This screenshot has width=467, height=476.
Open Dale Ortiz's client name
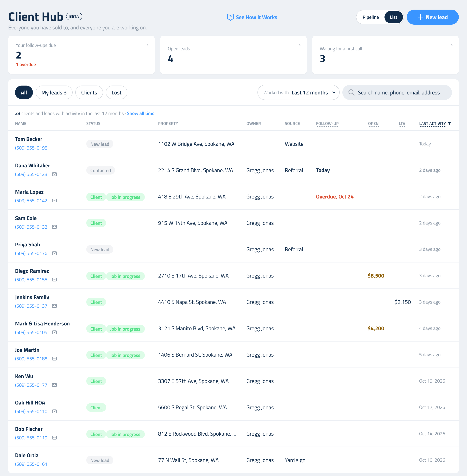tap(27, 455)
